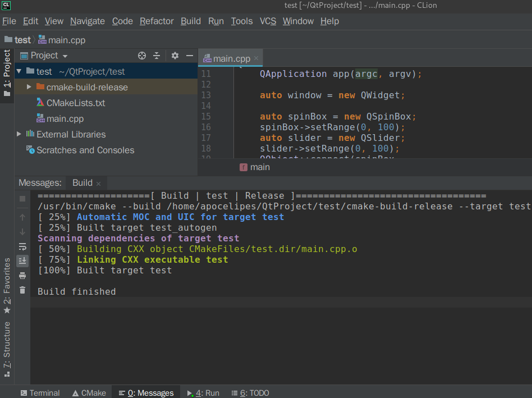Toggle the 1: Project side tool window
The height and width of the screenshot is (398, 532).
tap(7, 73)
